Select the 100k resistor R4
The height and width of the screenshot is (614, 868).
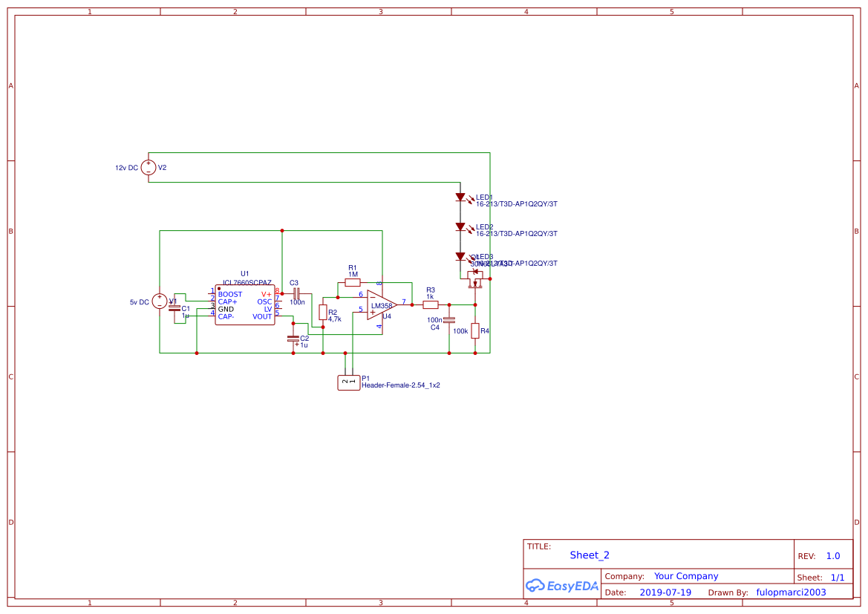[x=474, y=332]
